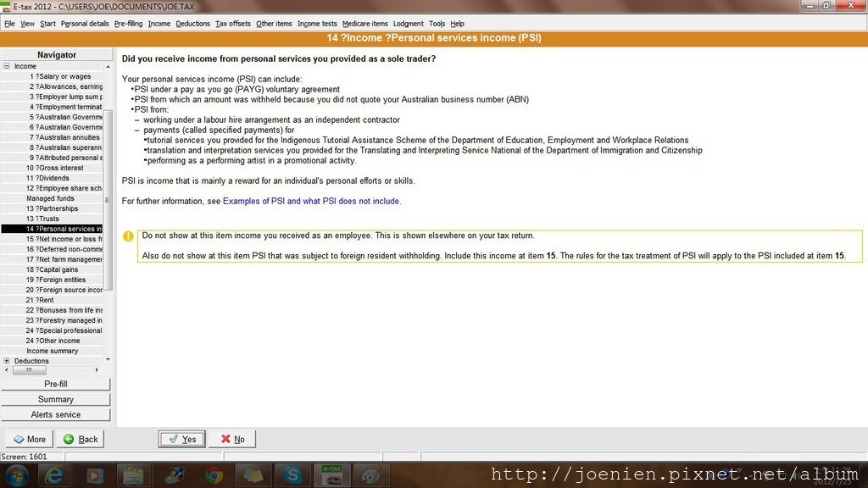868x488 pixels.
Task: Open the Deductions menu
Action: (x=192, y=24)
